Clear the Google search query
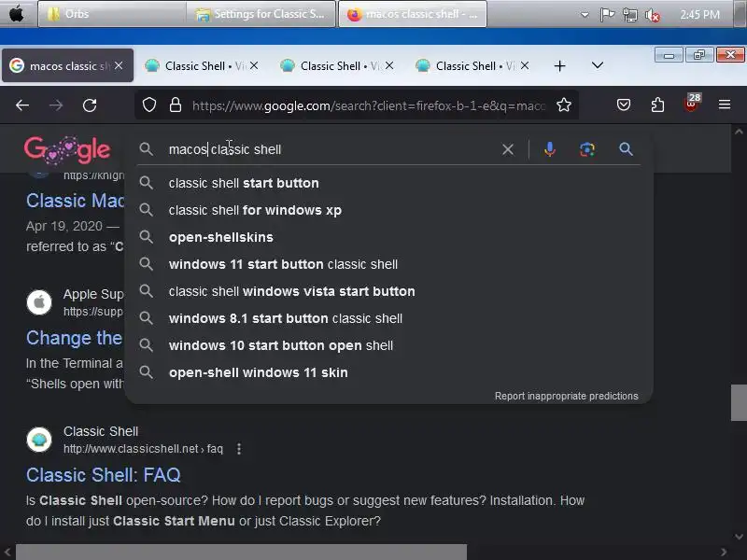This screenshot has height=560, width=747. pyautogui.click(x=508, y=149)
